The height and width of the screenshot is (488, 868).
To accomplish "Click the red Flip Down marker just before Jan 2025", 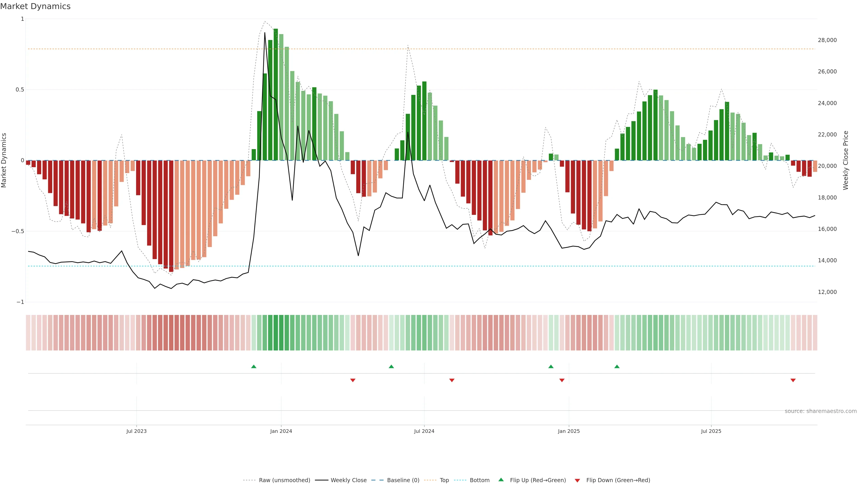I will click(562, 380).
